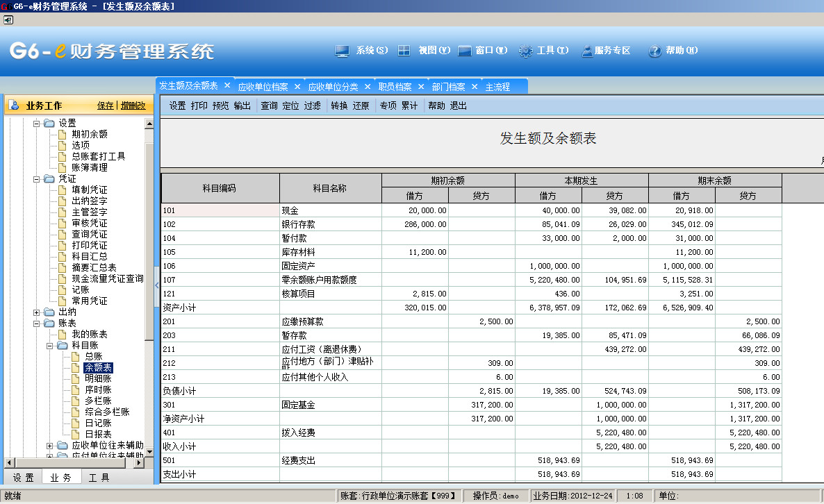Open 明细账 in the navigation tree
Viewport: 824px width, 504px height.
[x=98, y=378]
